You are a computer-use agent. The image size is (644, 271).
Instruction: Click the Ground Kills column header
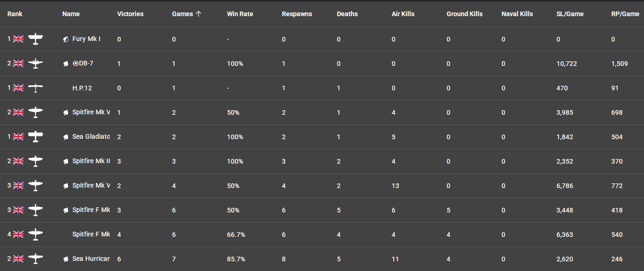click(x=464, y=14)
